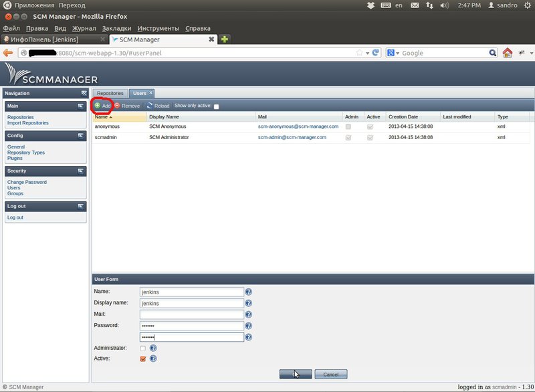Image resolution: width=535 pixels, height=392 pixels.
Task: Open the Инструменты menu
Action: point(158,28)
